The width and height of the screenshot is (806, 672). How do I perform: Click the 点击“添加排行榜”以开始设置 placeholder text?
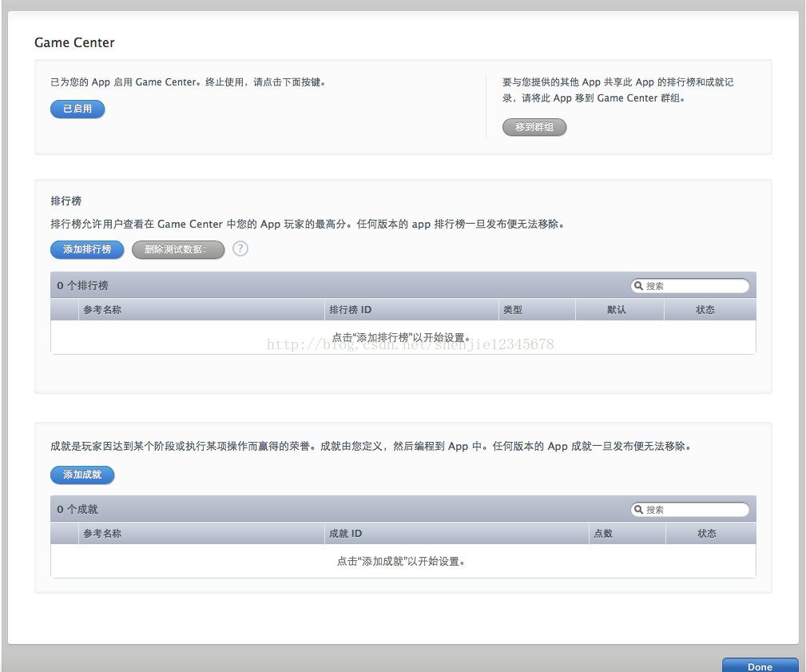(x=401, y=337)
